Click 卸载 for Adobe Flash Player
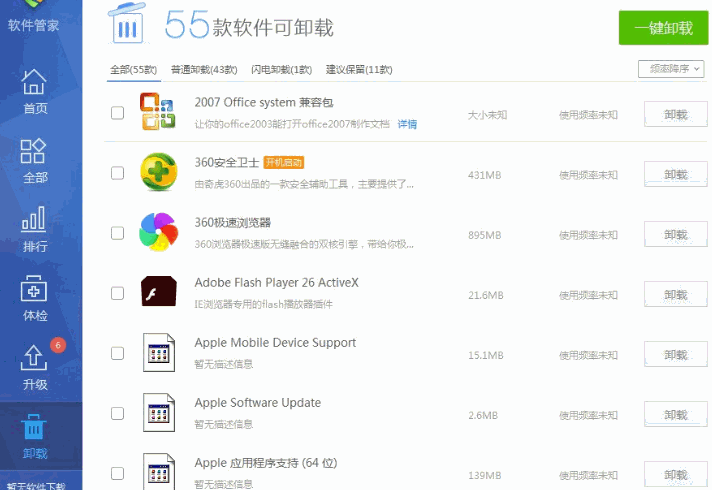The height and width of the screenshot is (490, 712). pos(676,294)
